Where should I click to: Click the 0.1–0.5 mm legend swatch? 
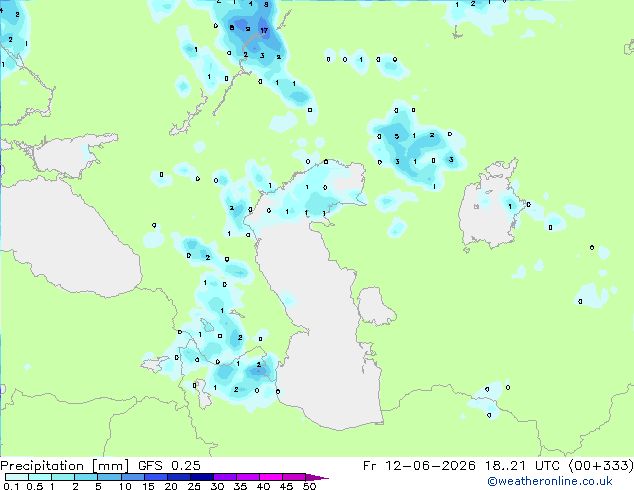coord(17,477)
